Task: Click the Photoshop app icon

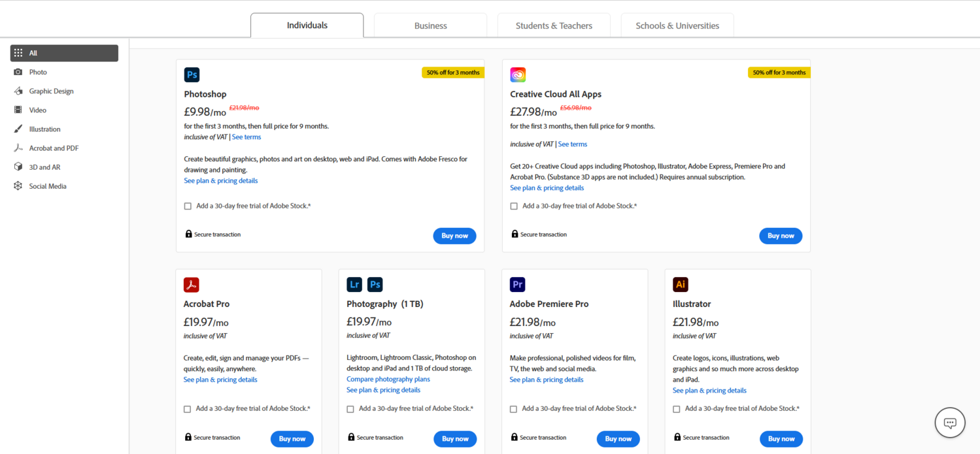Action: (x=192, y=74)
